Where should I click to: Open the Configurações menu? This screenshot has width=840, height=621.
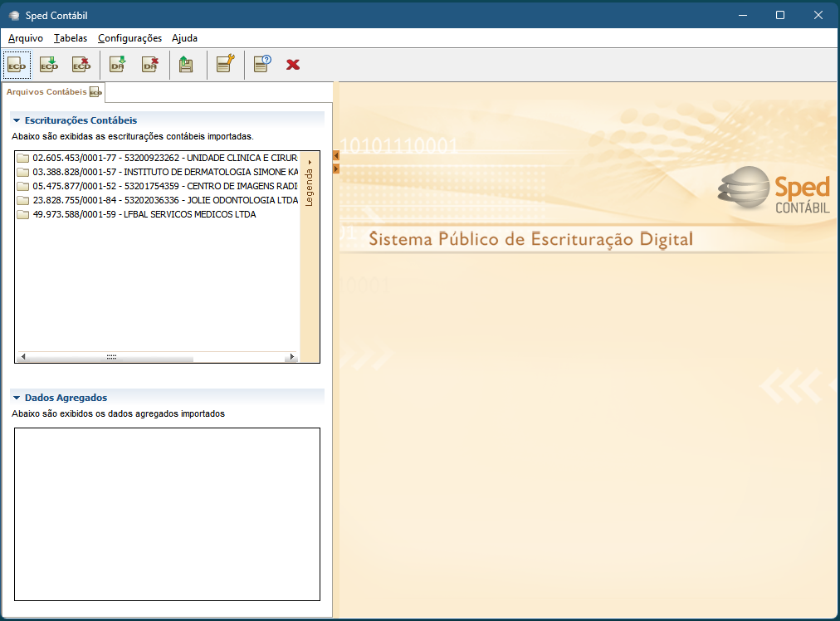pos(129,38)
